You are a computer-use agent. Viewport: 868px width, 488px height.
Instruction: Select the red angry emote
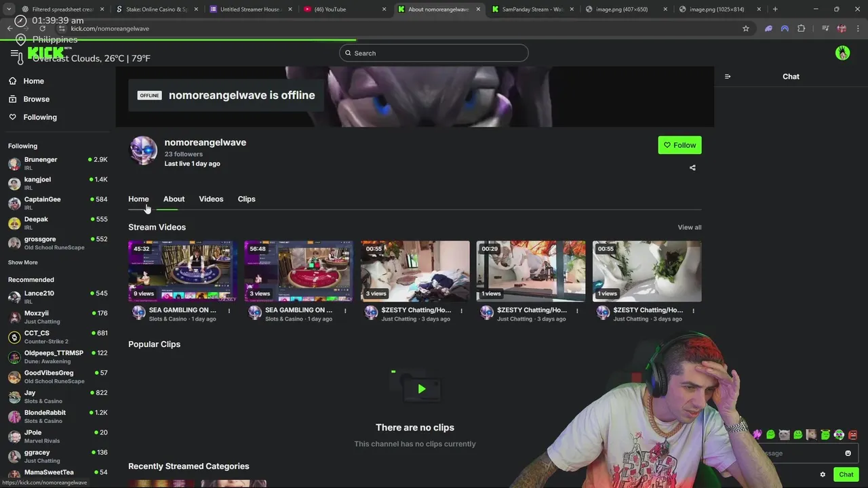(852, 435)
